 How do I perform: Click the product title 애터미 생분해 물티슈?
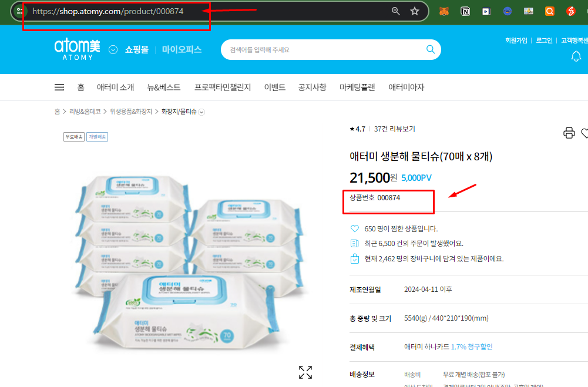click(421, 156)
